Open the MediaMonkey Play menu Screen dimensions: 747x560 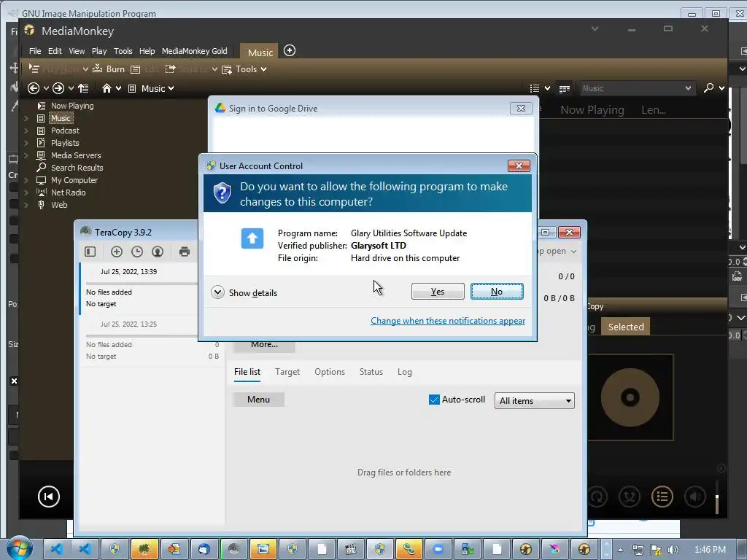[x=99, y=51]
